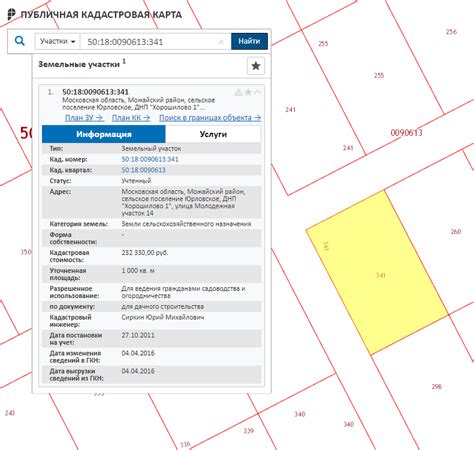Switch to the Услуги tab

tap(213, 134)
